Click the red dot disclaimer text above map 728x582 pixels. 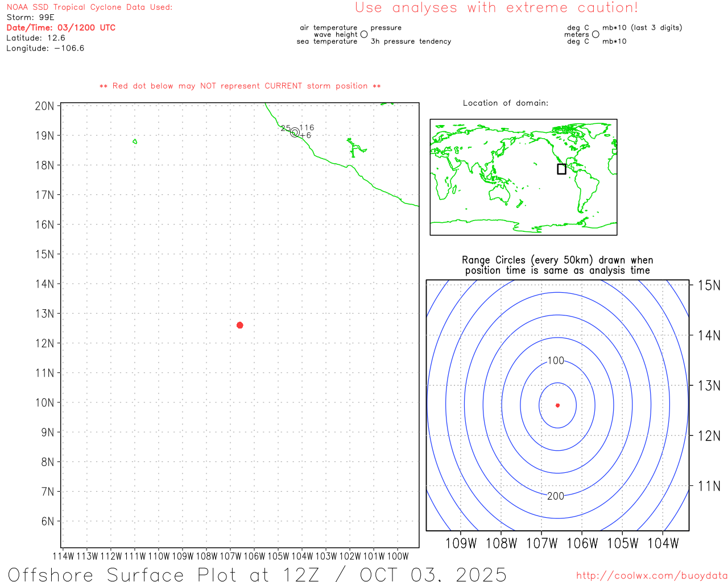click(x=240, y=86)
